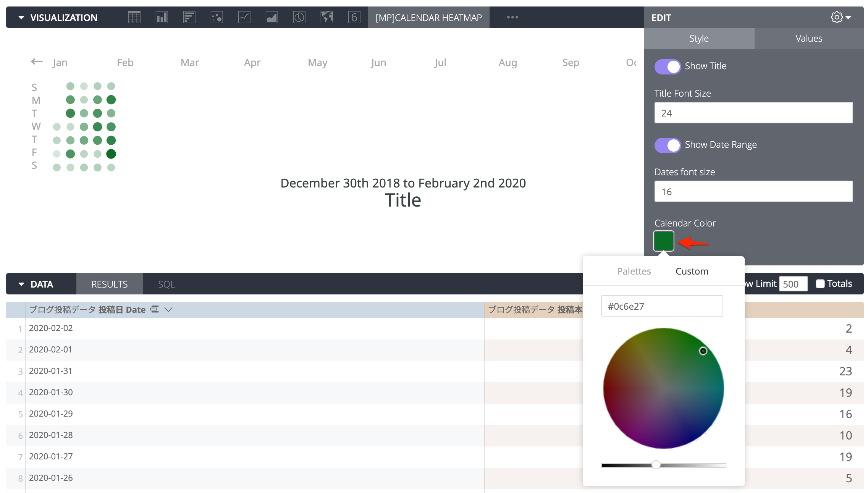Select the map visualization type
This screenshot has height=493, width=868.
click(327, 17)
